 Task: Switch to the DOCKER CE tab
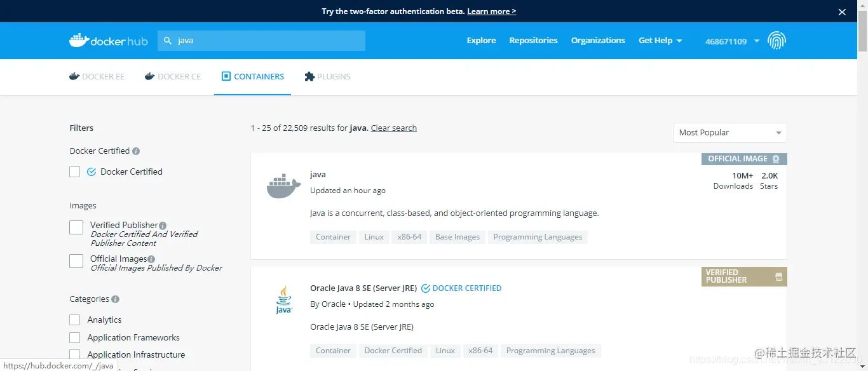click(x=173, y=76)
